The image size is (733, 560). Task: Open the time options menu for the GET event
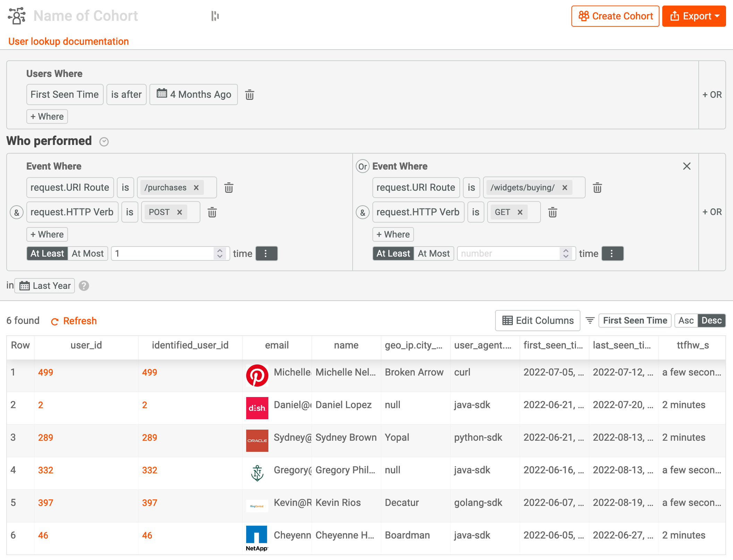tap(612, 253)
